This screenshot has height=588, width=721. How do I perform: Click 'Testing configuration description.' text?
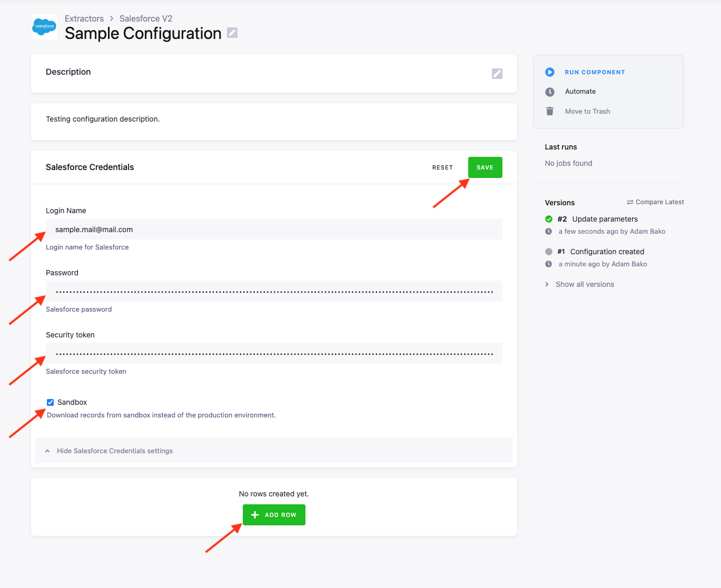point(103,119)
